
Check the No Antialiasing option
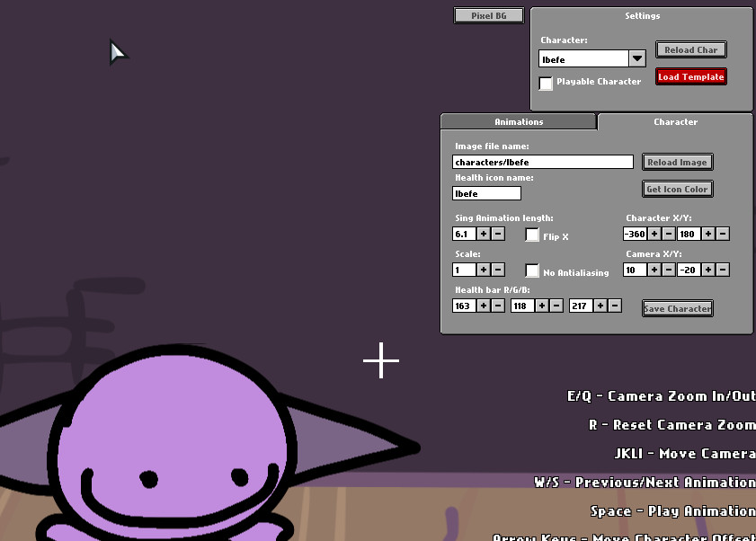pos(532,270)
